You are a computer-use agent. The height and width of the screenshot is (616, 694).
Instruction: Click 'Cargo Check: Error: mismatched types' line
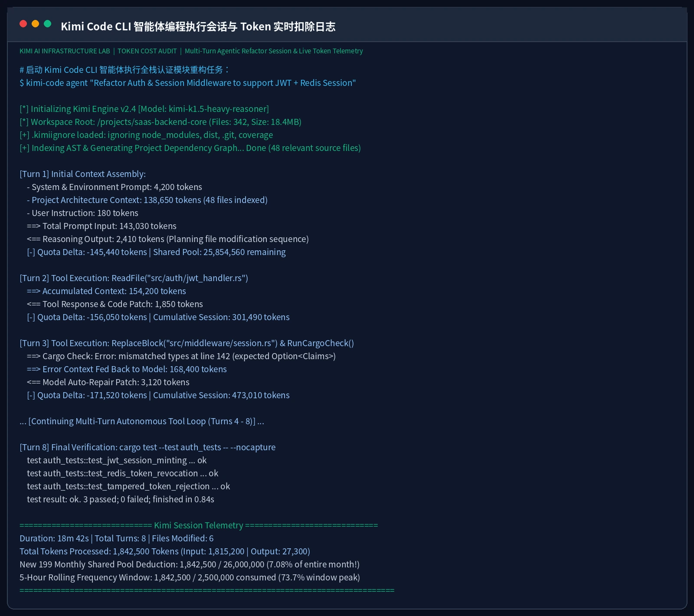point(181,356)
